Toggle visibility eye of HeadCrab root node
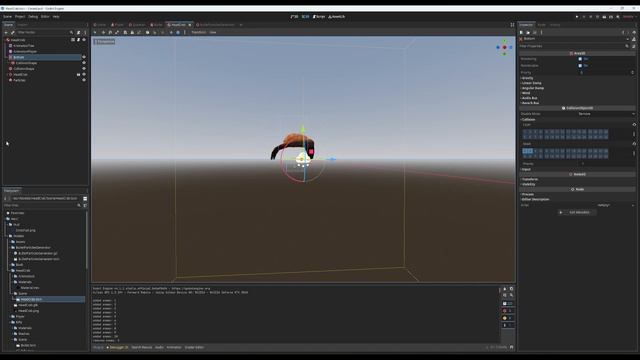The width and height of the screenshot is (640, 360). (x=84, y=40)
